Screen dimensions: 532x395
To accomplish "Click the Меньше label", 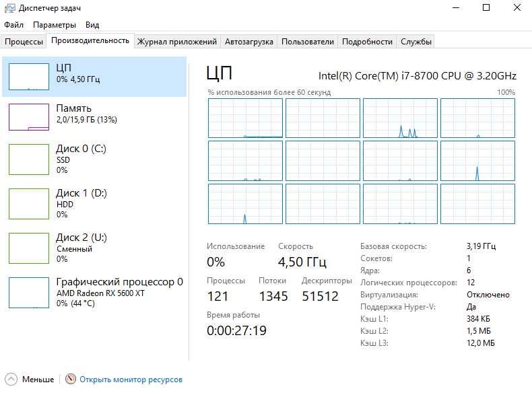I will (38, 379).
